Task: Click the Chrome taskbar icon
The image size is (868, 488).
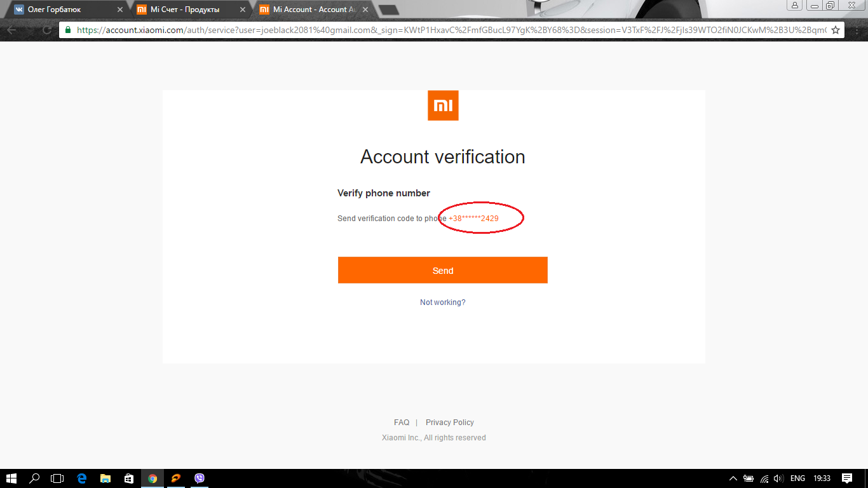Action: pyautogui.click(x=153, y=478)
